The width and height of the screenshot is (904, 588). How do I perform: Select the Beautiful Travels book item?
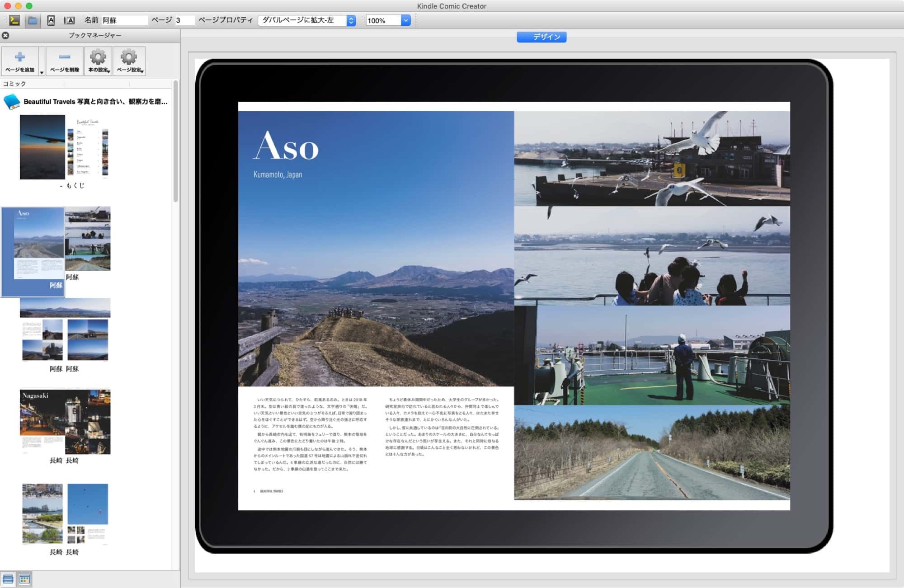[90, 102]
